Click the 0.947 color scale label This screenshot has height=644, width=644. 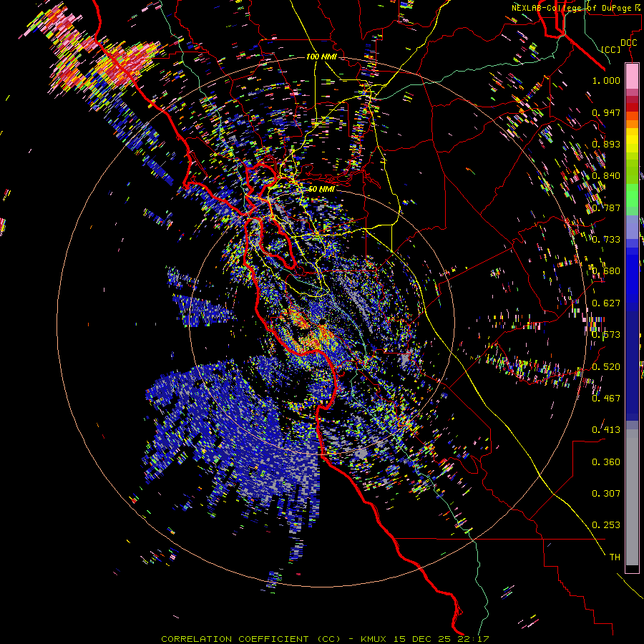(x=606, y=112)
